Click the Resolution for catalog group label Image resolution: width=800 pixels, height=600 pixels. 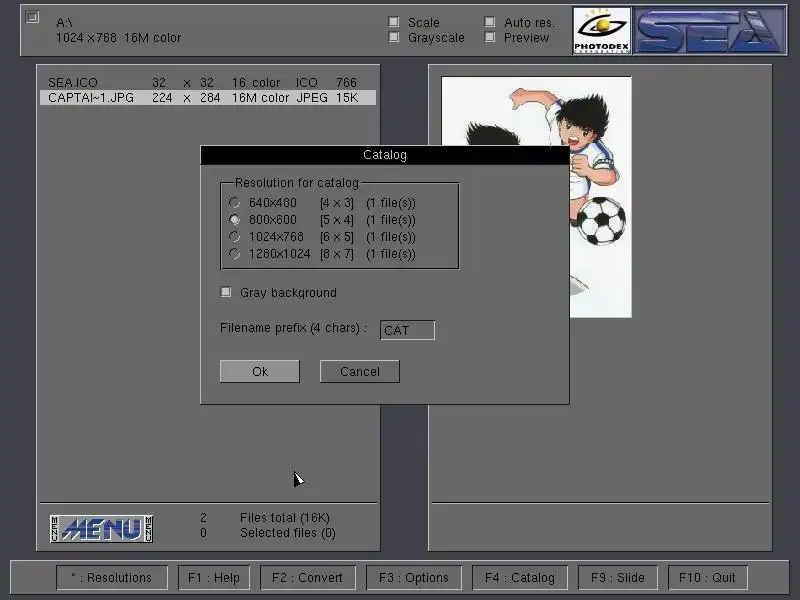point(297,183)
